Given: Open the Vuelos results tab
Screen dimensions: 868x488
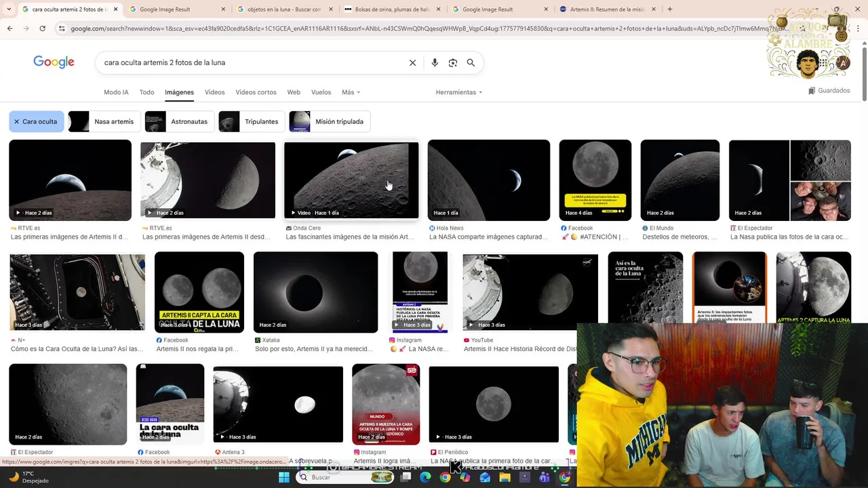Looking at the screenshot, I should click(321, 92).
